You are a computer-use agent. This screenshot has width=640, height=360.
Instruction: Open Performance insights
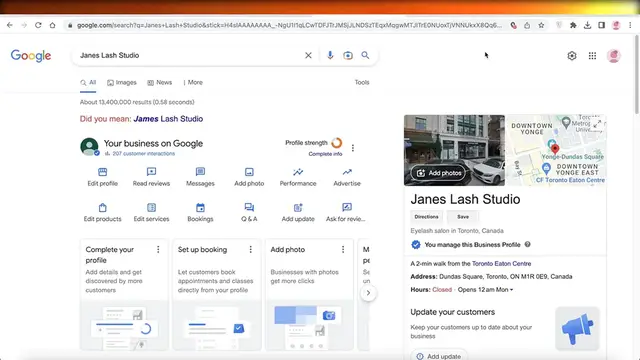tap(298, 177)
